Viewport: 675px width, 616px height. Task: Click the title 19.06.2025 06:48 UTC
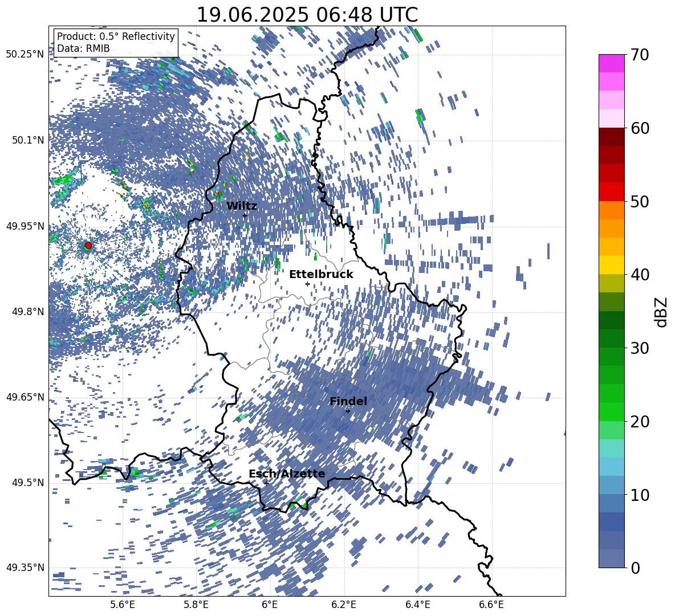tap(307, 15)
